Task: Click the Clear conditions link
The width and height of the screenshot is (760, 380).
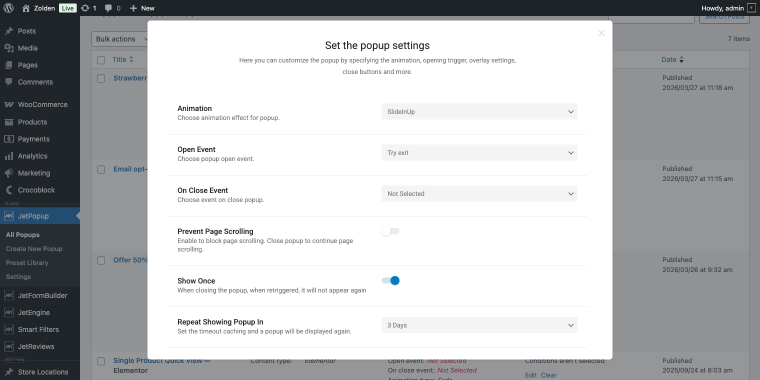Action: 549,375
